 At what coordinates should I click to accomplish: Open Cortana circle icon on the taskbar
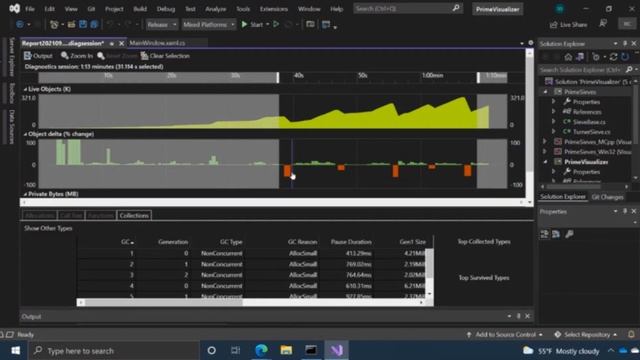[211, 350]
